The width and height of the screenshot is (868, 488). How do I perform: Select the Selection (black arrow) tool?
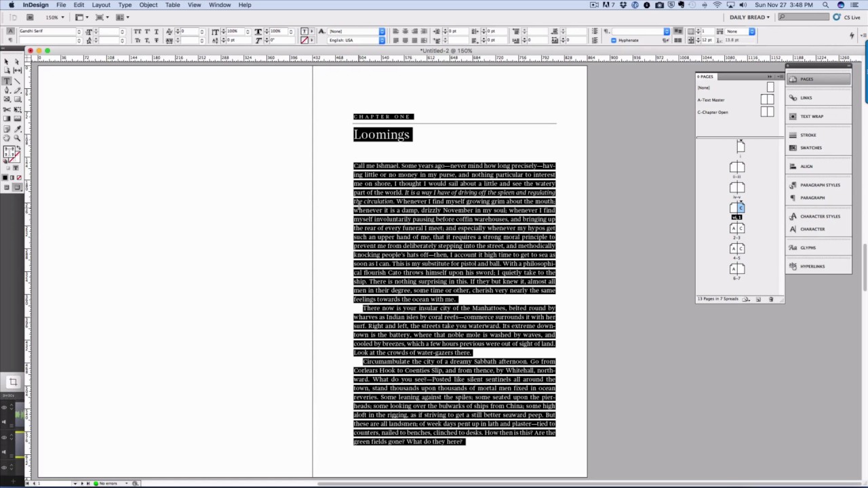coord(6,62)
